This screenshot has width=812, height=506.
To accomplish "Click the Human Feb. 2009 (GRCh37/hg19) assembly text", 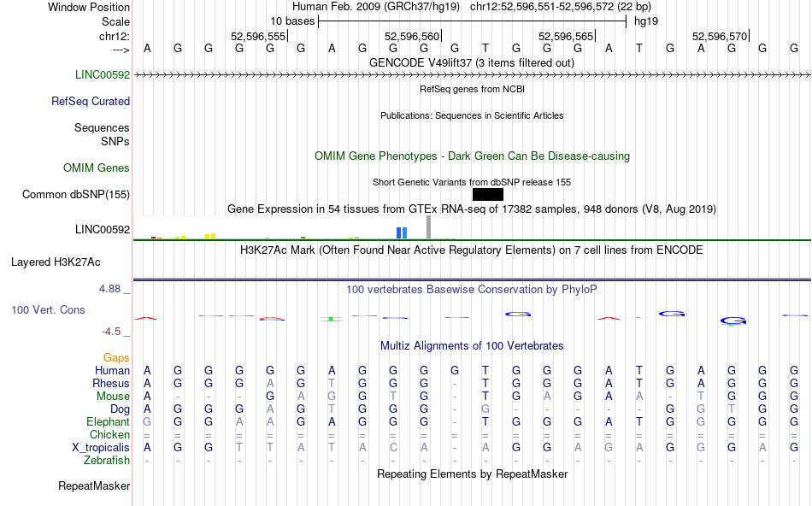I will click(376, 7).
